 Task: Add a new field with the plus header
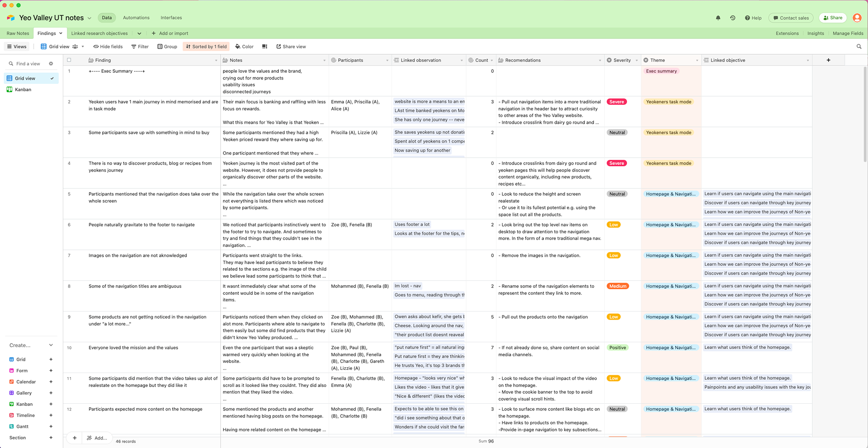pos(828,60)
